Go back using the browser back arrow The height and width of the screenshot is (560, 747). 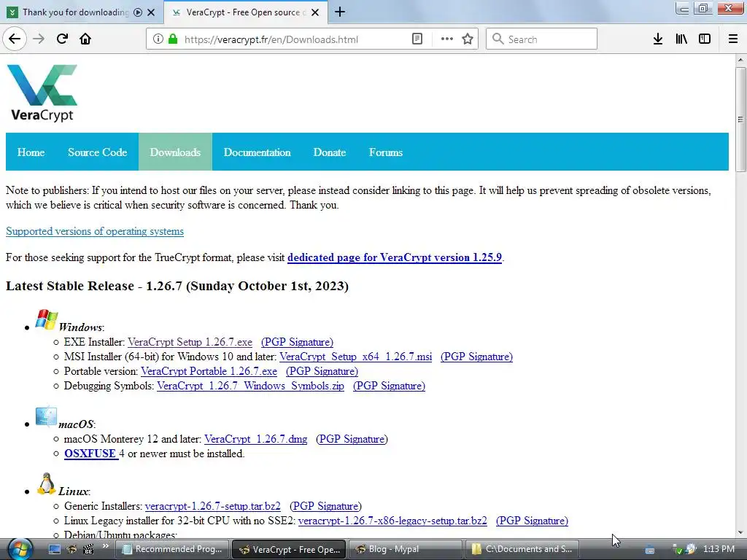pos(15,39)
